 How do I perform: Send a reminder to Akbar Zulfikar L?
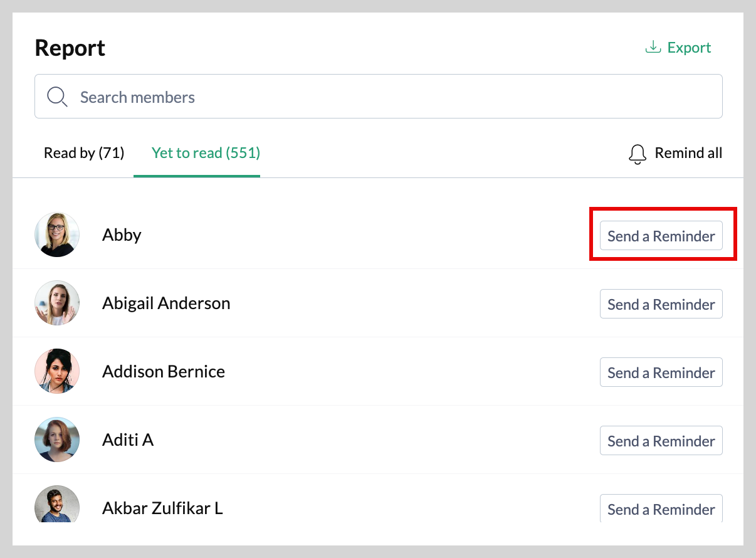point(661,508)
